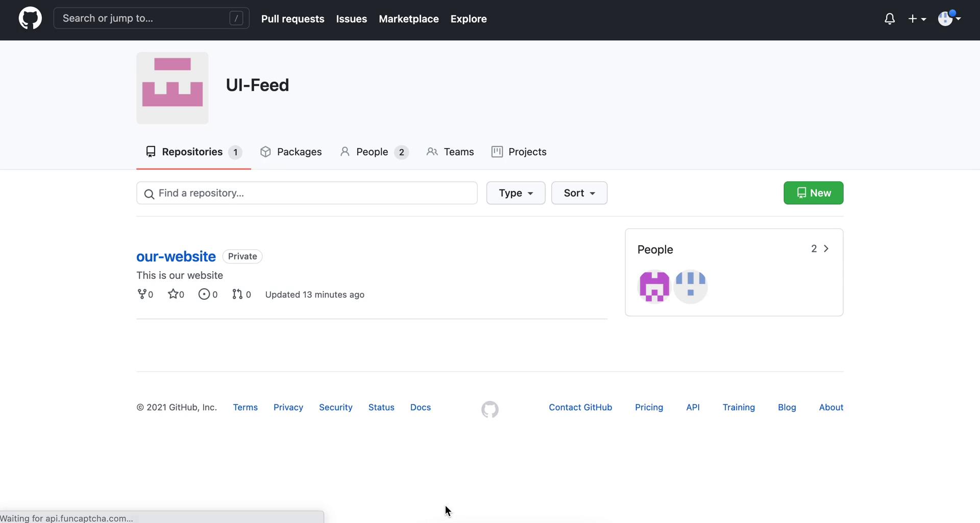
Task: Click 'This is our website' description
Action: pos(180,275)
